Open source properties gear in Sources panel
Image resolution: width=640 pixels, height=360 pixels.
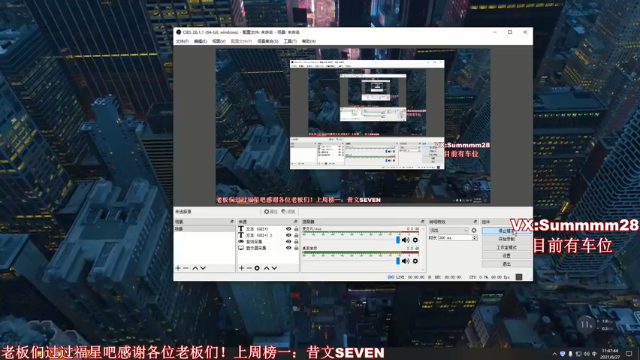257,268
